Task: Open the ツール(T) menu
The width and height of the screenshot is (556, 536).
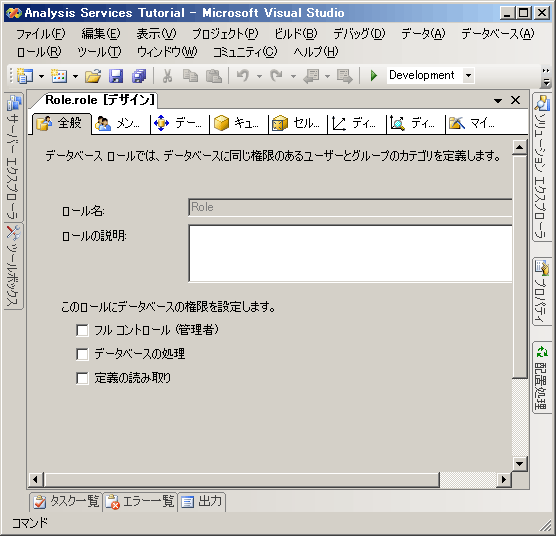Action: coord(99,52)
